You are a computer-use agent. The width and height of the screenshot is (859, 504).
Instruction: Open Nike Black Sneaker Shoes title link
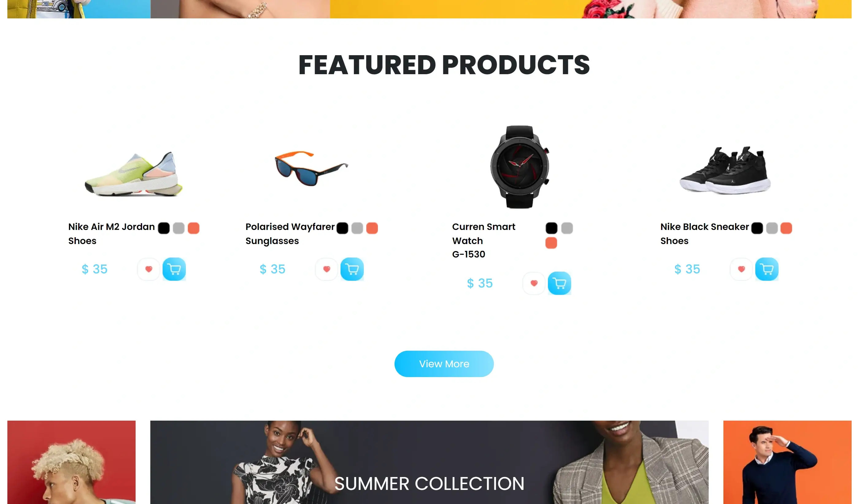pyautogui.click(x=705, y=234)
